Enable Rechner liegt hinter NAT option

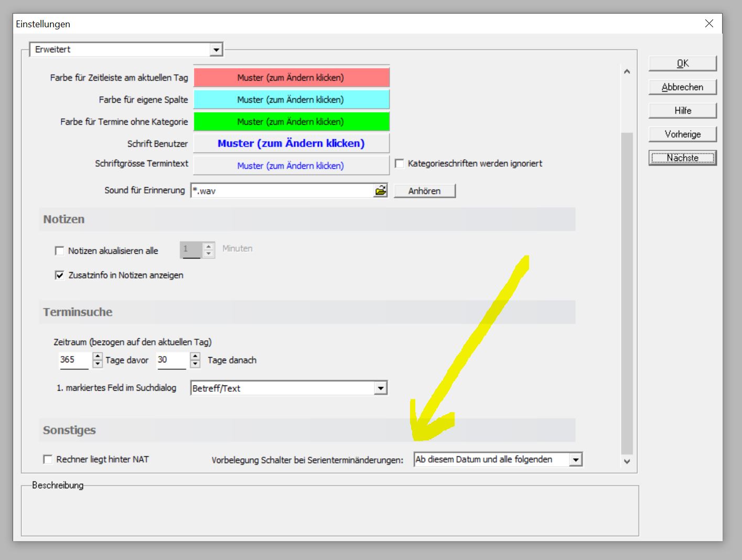(48, 459)
